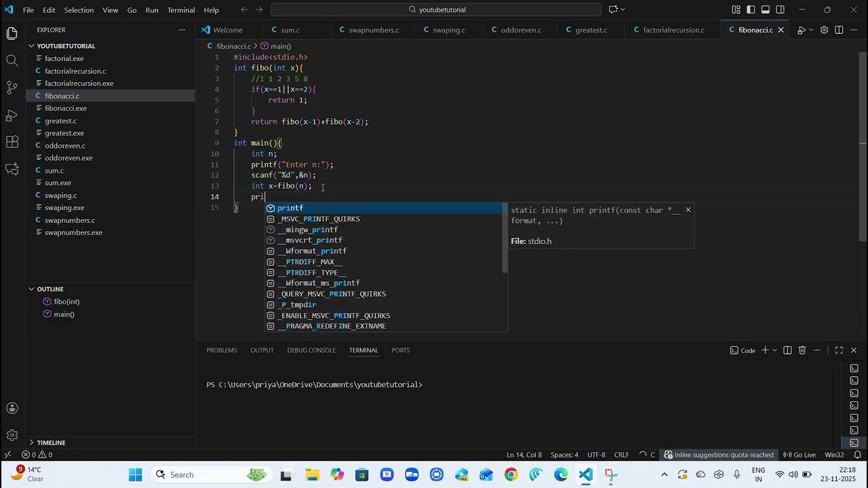
Task: Open the PROBLEMS panel tab
Action: [222, 350]
